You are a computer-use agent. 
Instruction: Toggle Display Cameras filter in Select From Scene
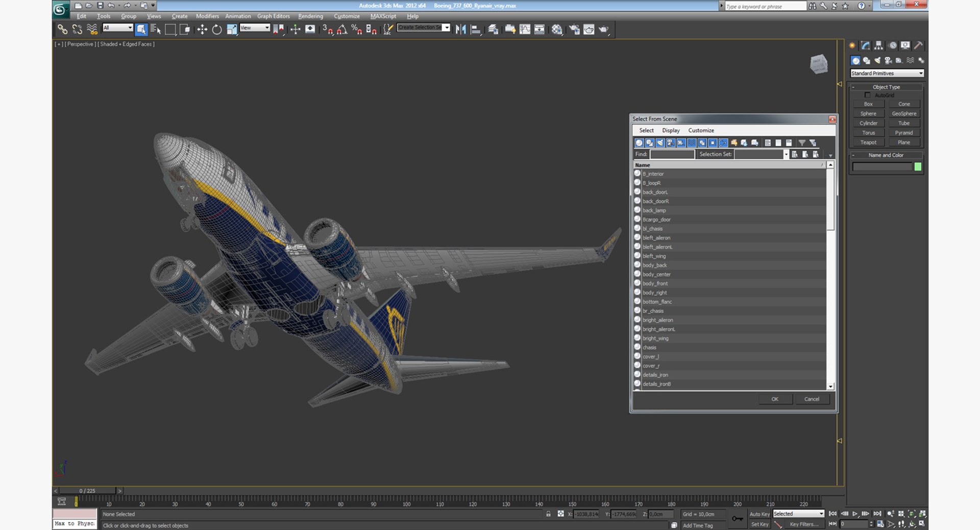click(x=671, y=143)
